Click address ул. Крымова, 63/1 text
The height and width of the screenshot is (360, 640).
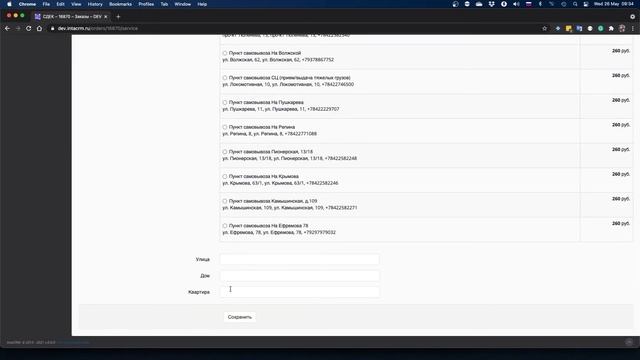pos(280,183)
